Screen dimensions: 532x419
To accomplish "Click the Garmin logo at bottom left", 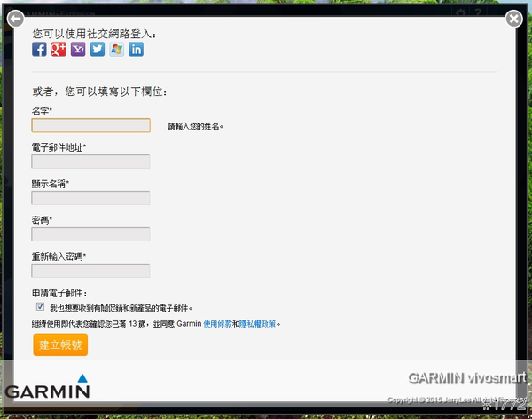I will [x=47, y=386].
